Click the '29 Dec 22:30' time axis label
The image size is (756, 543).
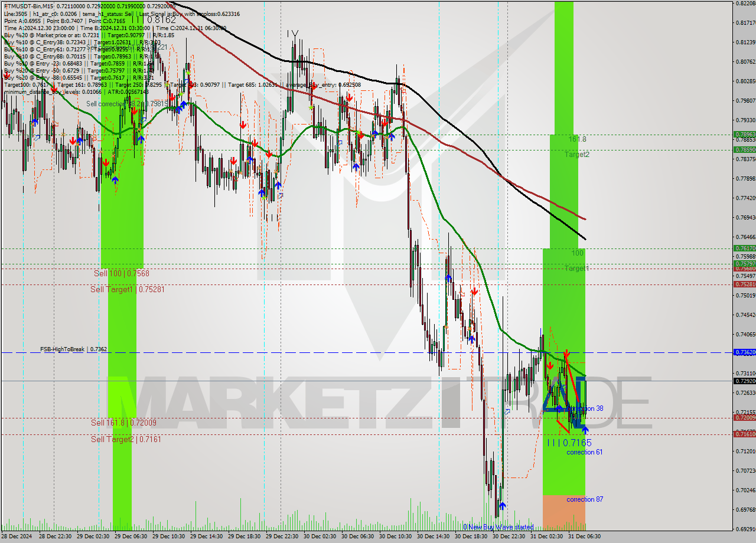click(x=282, y=537)
